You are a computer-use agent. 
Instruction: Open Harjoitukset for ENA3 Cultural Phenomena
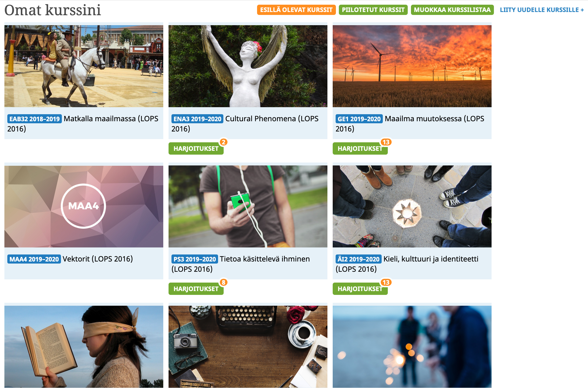[196, 148]
